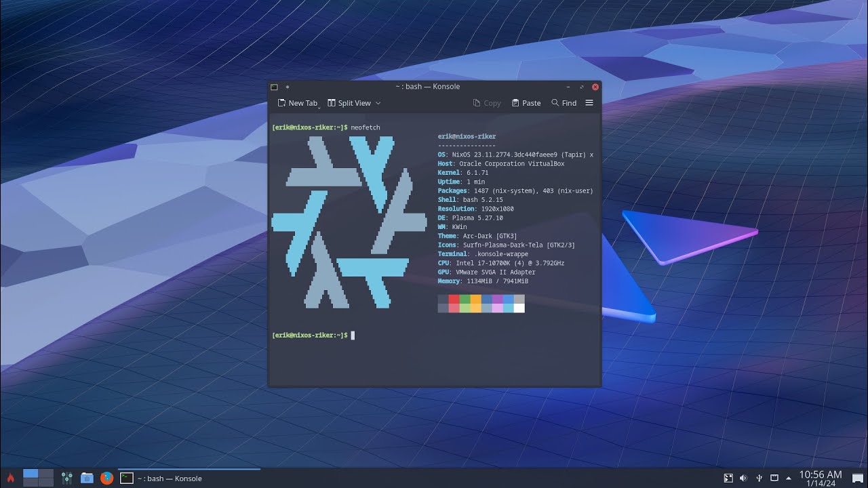
Task: Click the New Tab toolbar button
Action: (x=297, y=102)
